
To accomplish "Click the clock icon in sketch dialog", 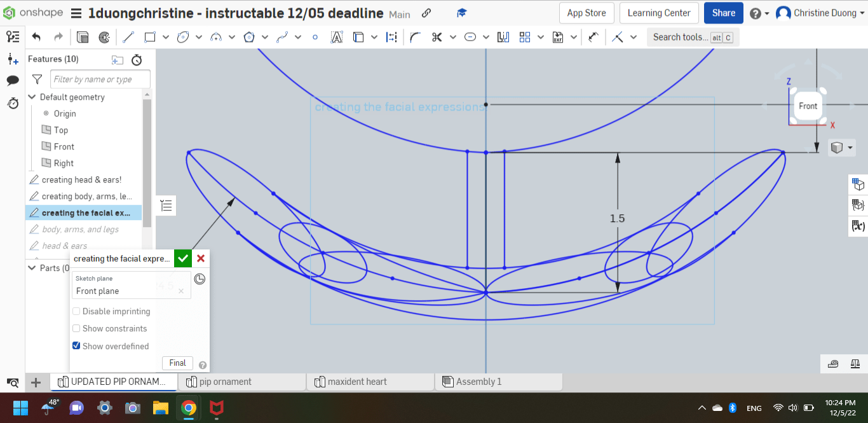I will pos(200,279).
